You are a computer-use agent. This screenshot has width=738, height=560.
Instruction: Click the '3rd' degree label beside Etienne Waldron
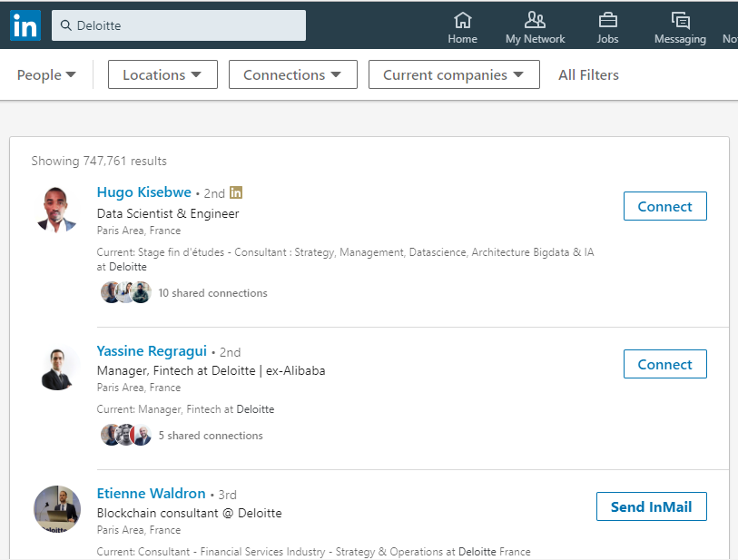[227, 495]
